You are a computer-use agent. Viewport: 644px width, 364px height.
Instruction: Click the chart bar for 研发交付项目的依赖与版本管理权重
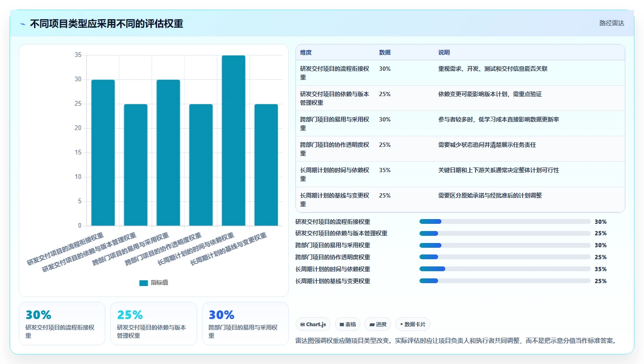coord(136,165)
